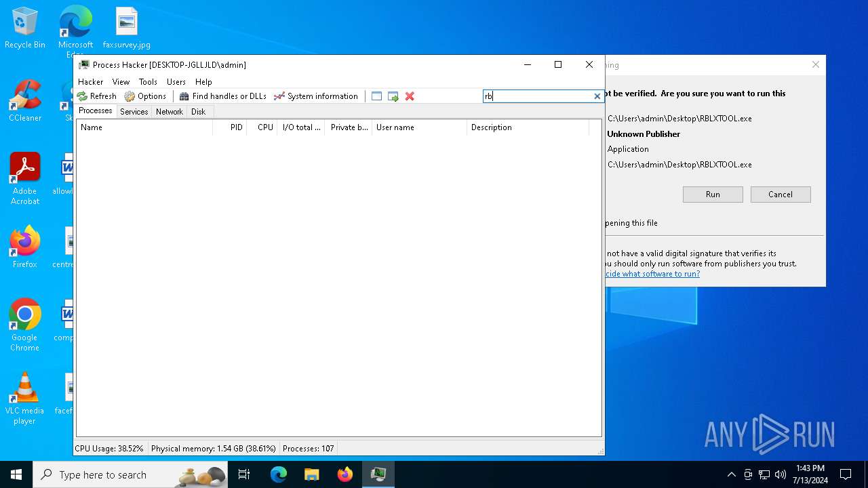Open the Help menu
This screenshot has height=488, width=868.
[203, 81]
